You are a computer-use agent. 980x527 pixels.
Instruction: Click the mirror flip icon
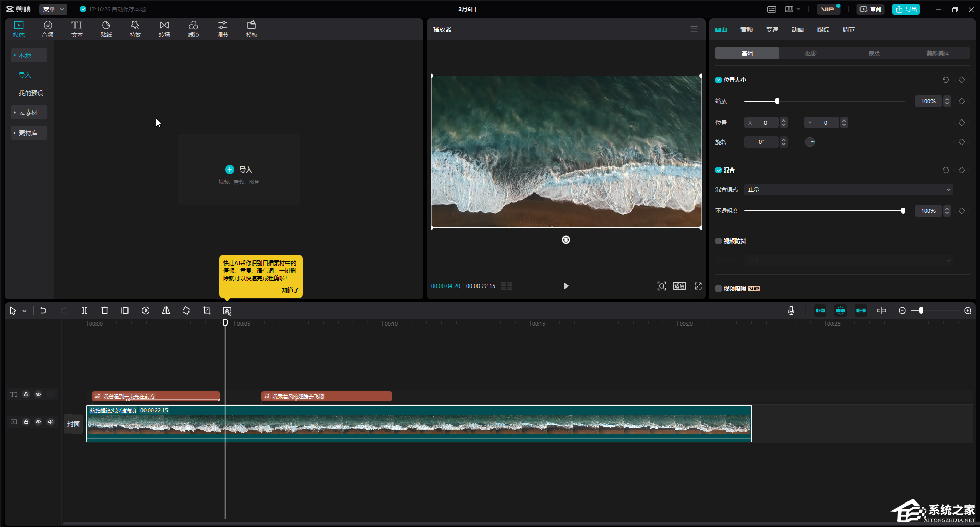166,310
